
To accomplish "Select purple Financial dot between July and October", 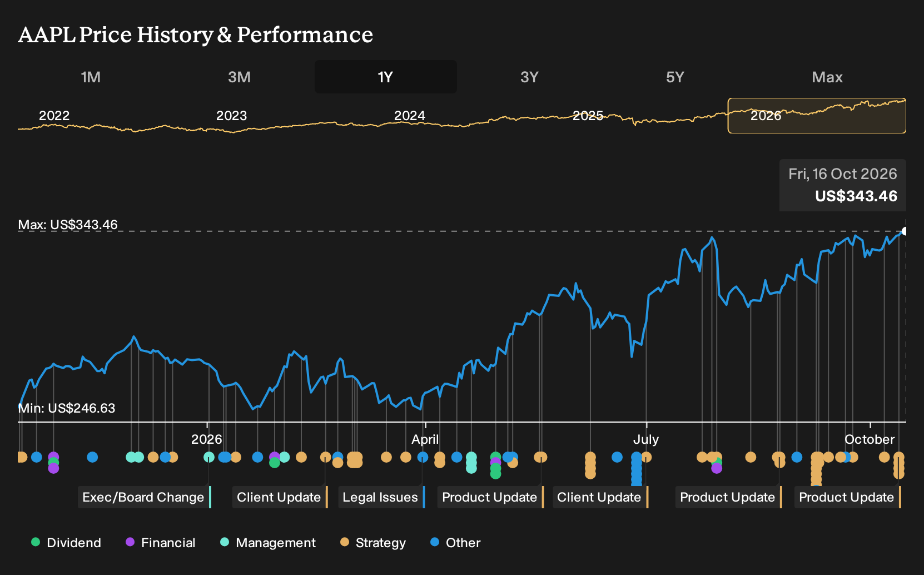I will coord(717,468).
